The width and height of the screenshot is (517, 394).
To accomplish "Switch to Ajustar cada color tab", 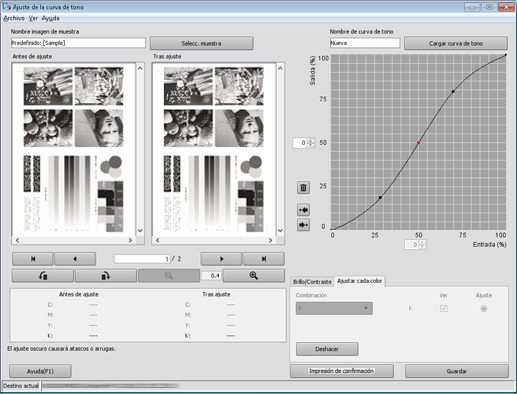I will [x=359, y=281].
